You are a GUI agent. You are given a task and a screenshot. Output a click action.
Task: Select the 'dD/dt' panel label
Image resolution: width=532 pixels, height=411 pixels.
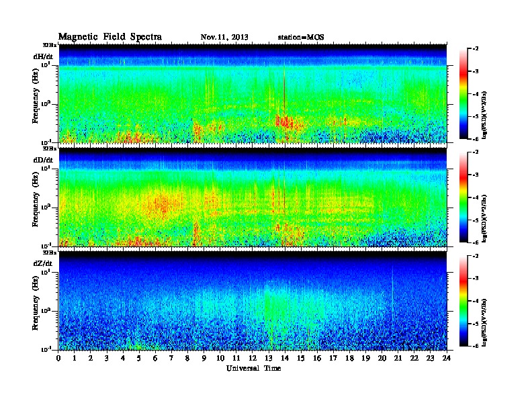coord(43,160)
